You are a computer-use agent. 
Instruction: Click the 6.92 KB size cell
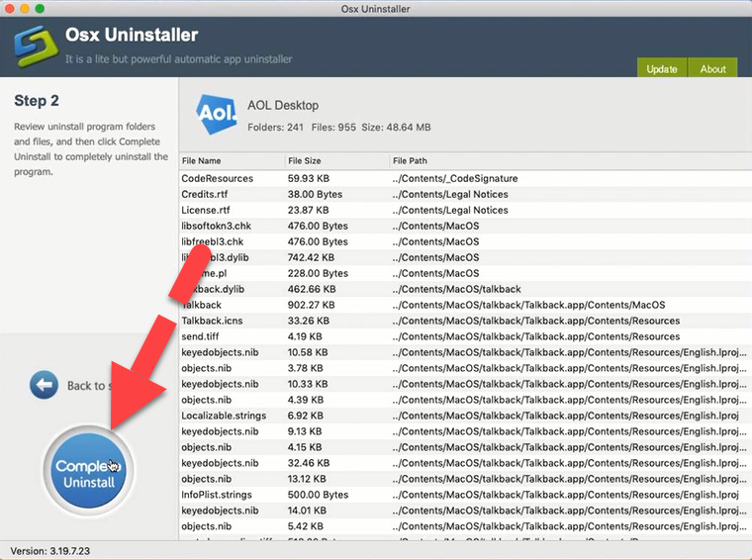tap(306, 416)
